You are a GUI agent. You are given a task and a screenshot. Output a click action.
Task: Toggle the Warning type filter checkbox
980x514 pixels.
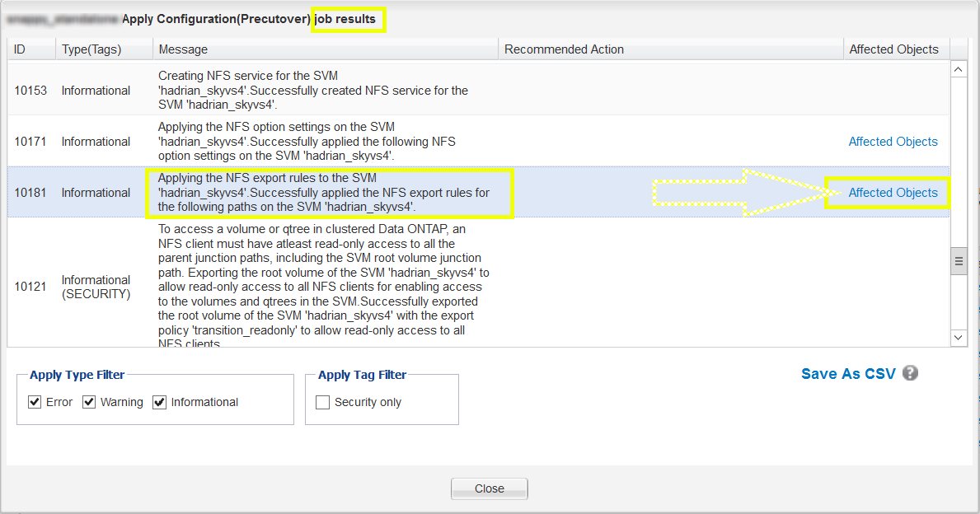[x=89, y=402]
